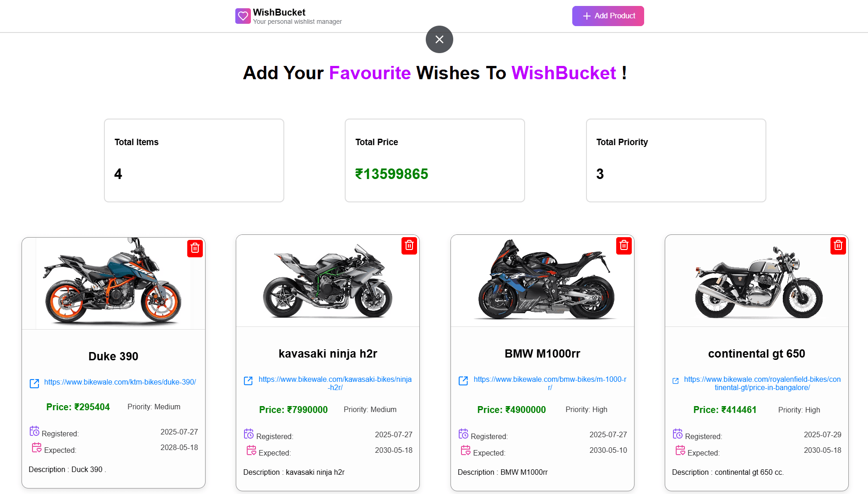Delete the continental gt 650 via trash icon
The height and width of the screenshot is (494, 868).
click(838, 246)
